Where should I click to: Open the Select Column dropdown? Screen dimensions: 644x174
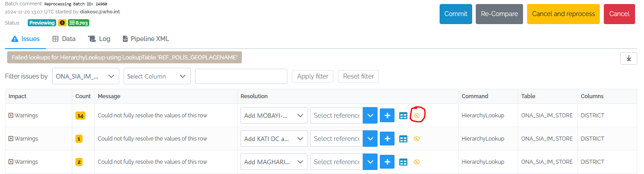[x=157, y=76]
